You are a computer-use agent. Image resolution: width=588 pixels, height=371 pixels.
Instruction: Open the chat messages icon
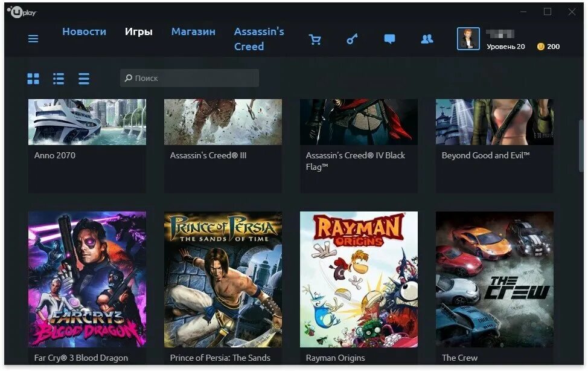pyautogui.click(x=389, y=39)
